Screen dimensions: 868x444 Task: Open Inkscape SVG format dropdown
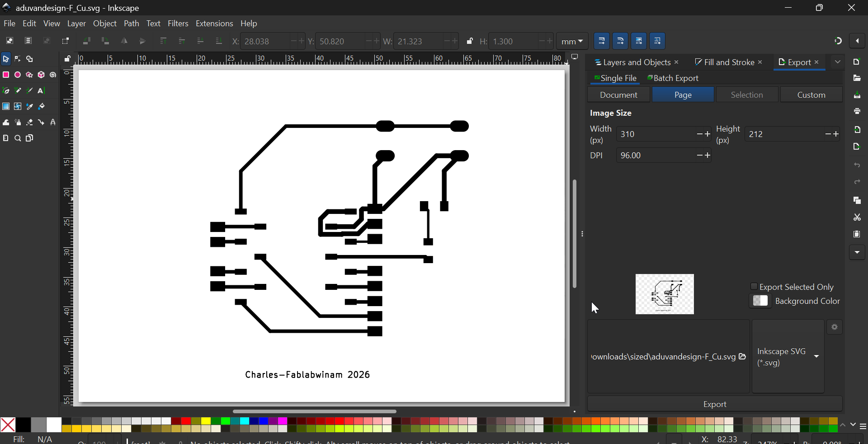[788, 357]
